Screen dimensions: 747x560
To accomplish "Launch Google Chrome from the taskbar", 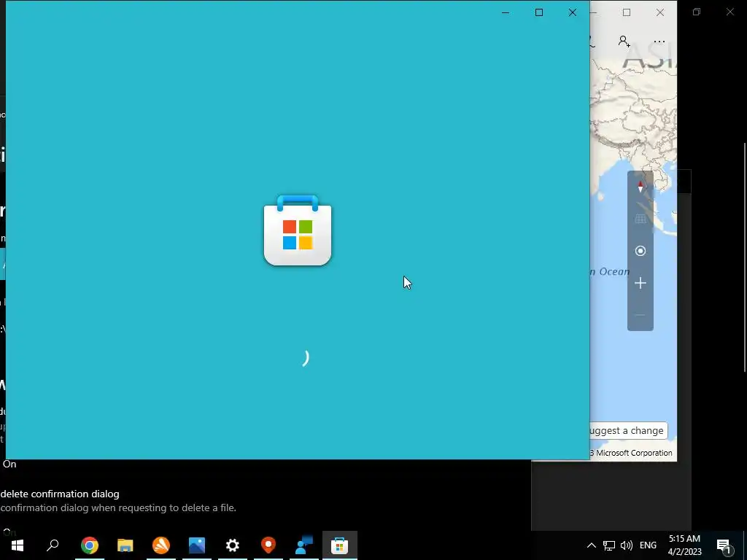I will tap(89, 545).
